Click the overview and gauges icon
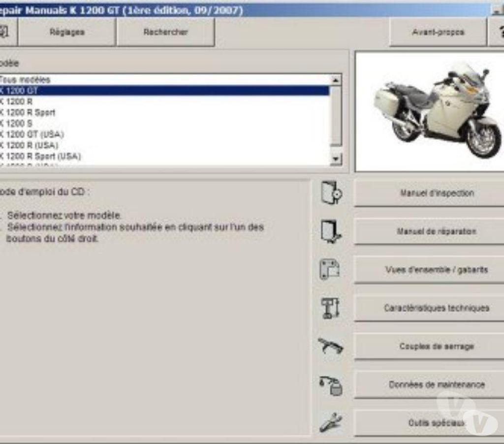The width and height of the screenshot is (504, 444). click(x=330, y=269)
